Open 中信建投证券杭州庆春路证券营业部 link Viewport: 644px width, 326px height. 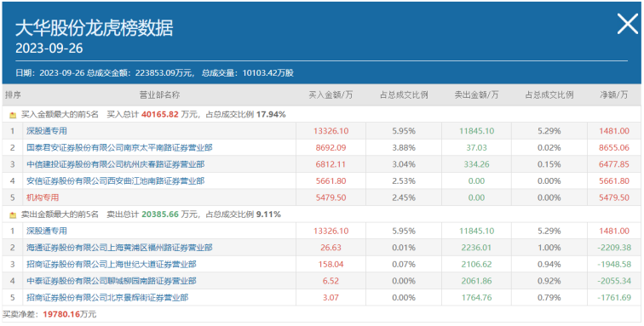pos(115,164)
